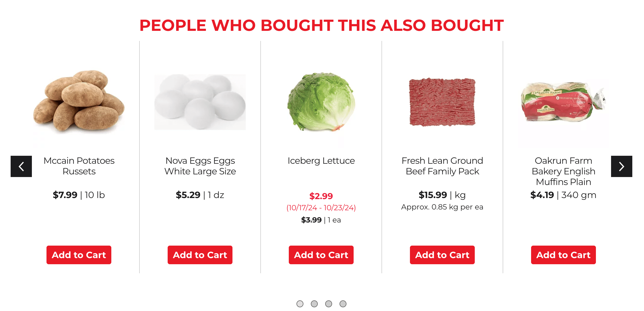Add Fresh Lean Ground Beef to cart
The image size is (644, 311).
[442, 255]
